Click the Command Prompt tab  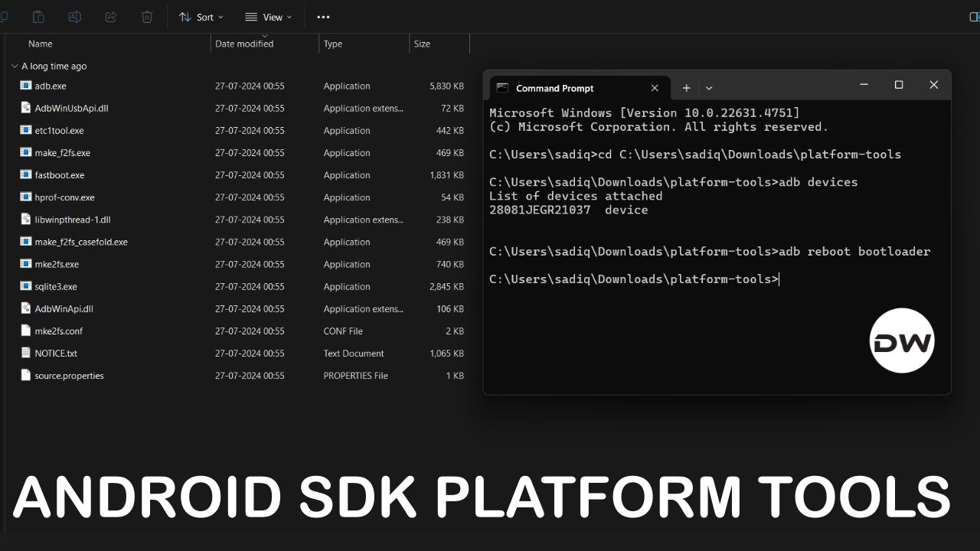click(x=579, y=88)
